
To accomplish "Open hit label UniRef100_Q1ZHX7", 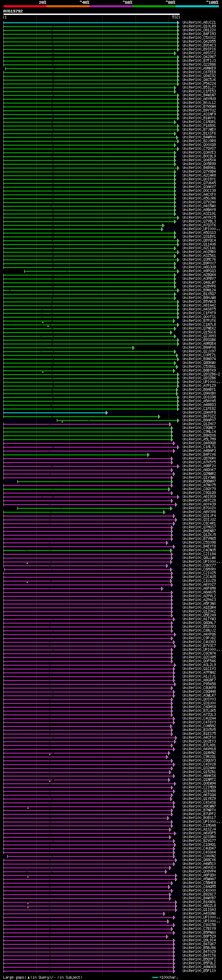I will coord(199,424).
